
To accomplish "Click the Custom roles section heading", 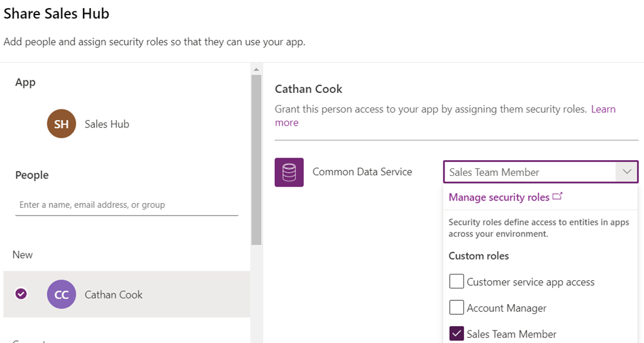I will [479, 256].
